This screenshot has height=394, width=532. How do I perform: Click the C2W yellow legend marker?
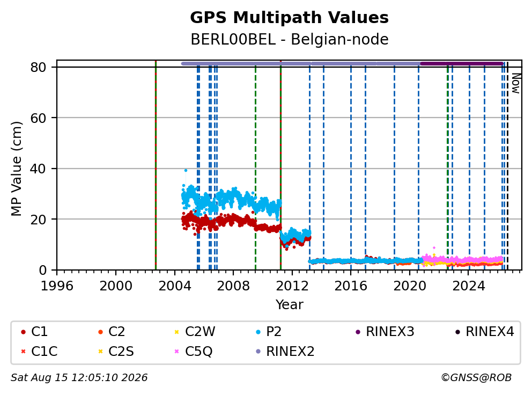[176, 332]
